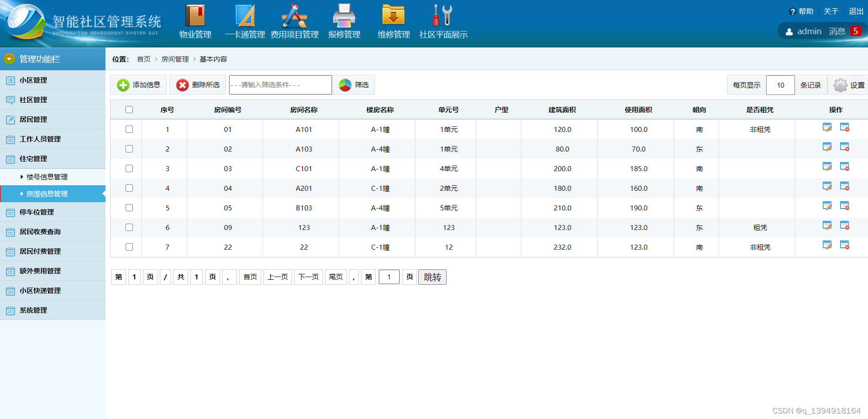Click the 设置 gear button
The image size is (868, 419).
point(849,85)
